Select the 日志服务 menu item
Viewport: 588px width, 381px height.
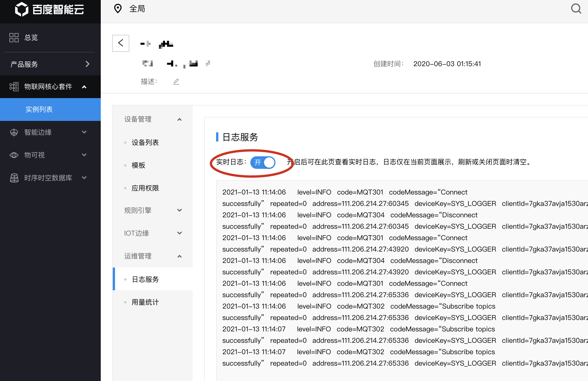[153, 279]
